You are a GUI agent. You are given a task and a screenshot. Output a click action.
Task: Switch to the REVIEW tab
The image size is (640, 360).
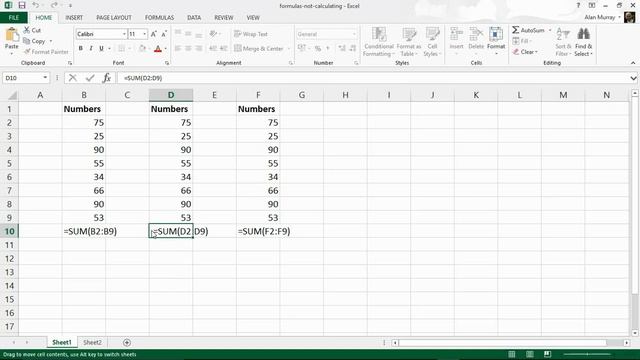pos(224,18)
